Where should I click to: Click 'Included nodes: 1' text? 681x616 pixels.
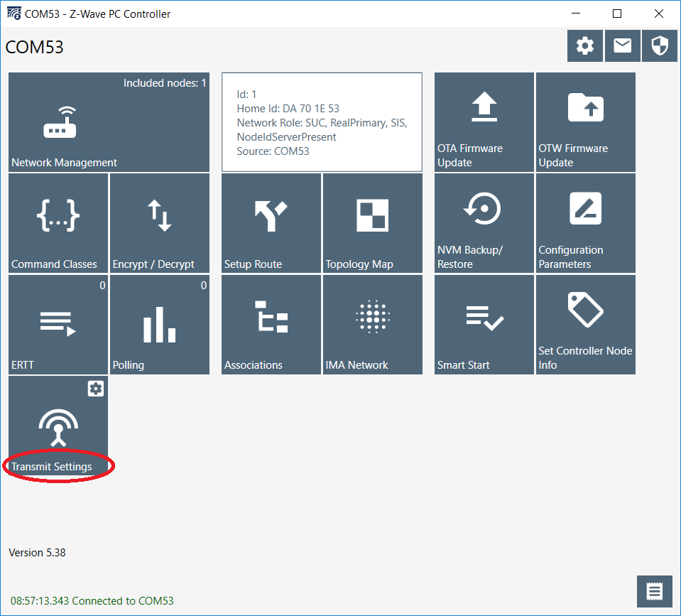(165, 83)
